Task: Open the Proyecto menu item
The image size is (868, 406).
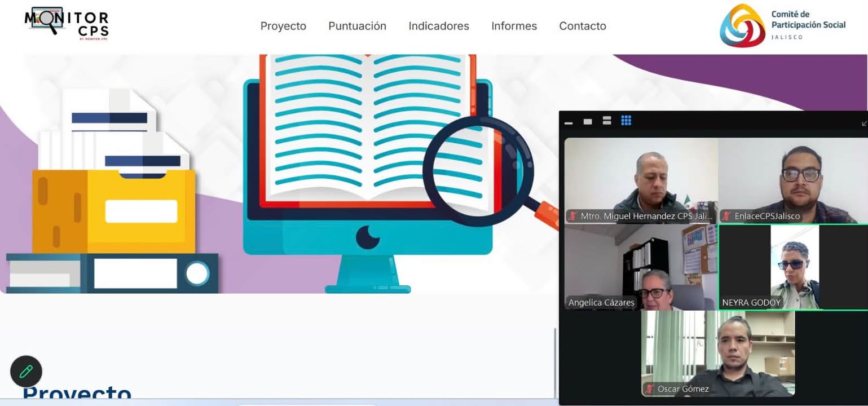Action: (x=283, y=26)
